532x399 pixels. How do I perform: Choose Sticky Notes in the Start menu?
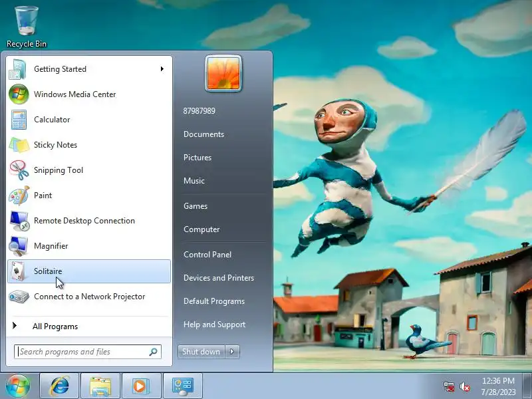click(89, 145)
